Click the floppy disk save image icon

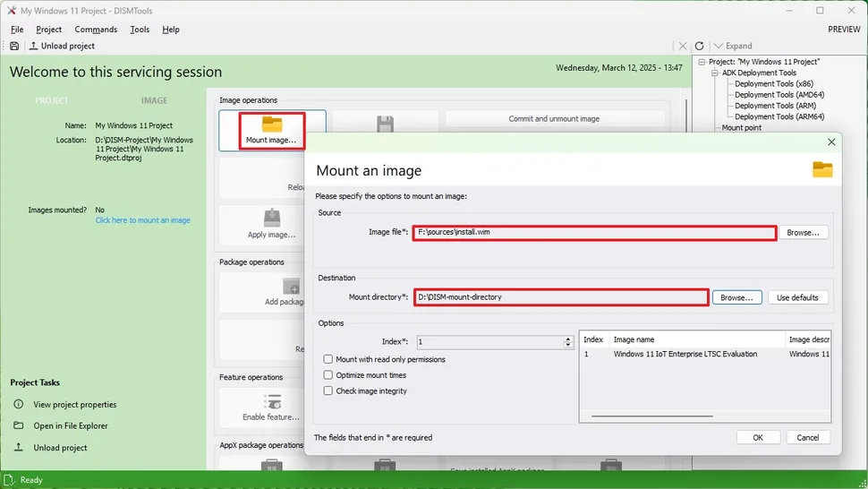click(385, 124)
